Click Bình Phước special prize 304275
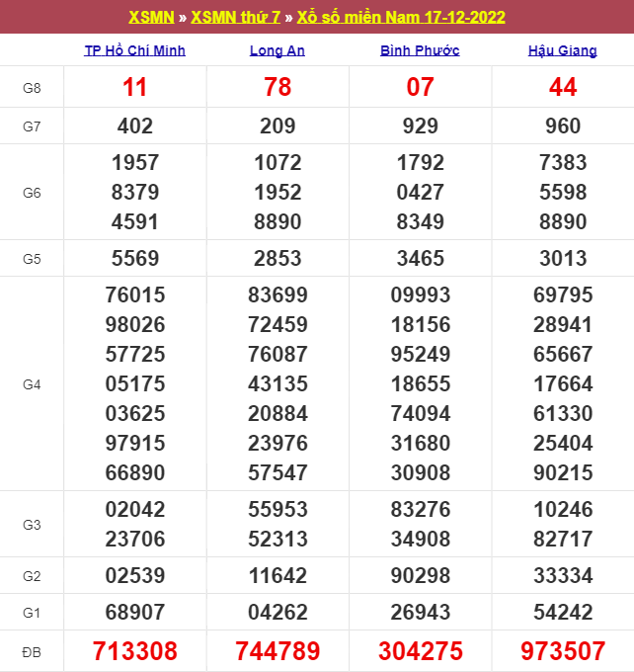 click(420, 651)
